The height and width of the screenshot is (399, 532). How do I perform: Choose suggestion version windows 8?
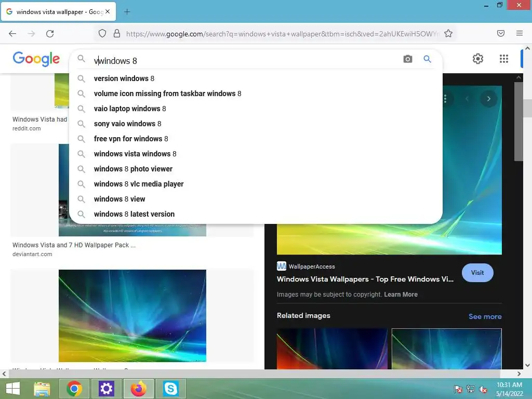point(124,79)
